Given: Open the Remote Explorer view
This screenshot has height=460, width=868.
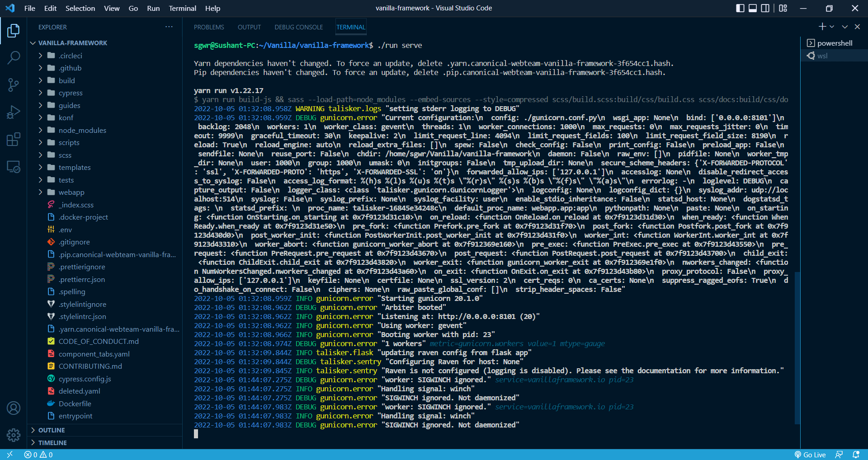Looking at the screenshot, I should coord(14,166).
